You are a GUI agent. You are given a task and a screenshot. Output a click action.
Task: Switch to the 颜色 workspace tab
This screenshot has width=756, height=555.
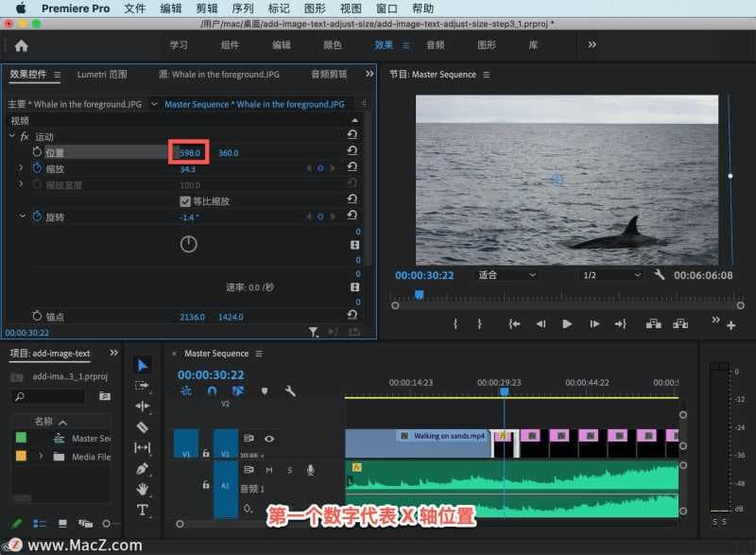point(333,45)
